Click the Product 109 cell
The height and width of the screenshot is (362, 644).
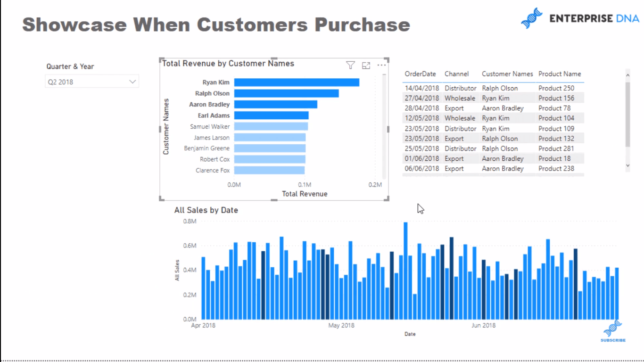pos(556,129)
